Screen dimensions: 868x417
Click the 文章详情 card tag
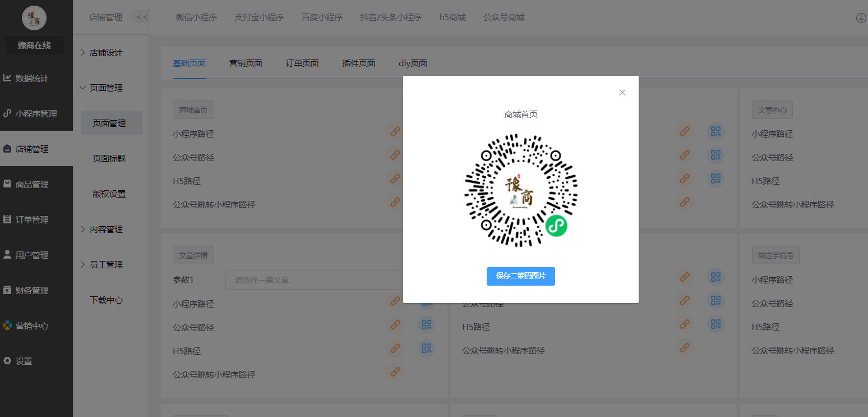pyautogui.click(x=193, y=255)
